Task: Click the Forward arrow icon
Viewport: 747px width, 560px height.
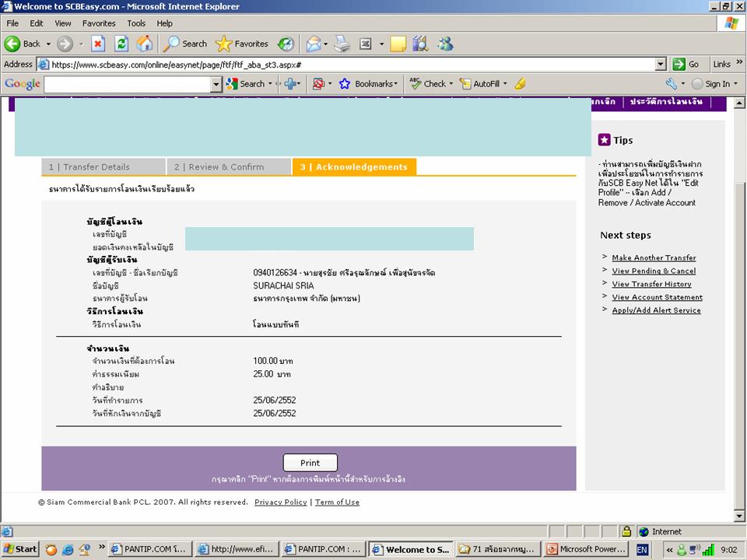Action: coord(65,44)
